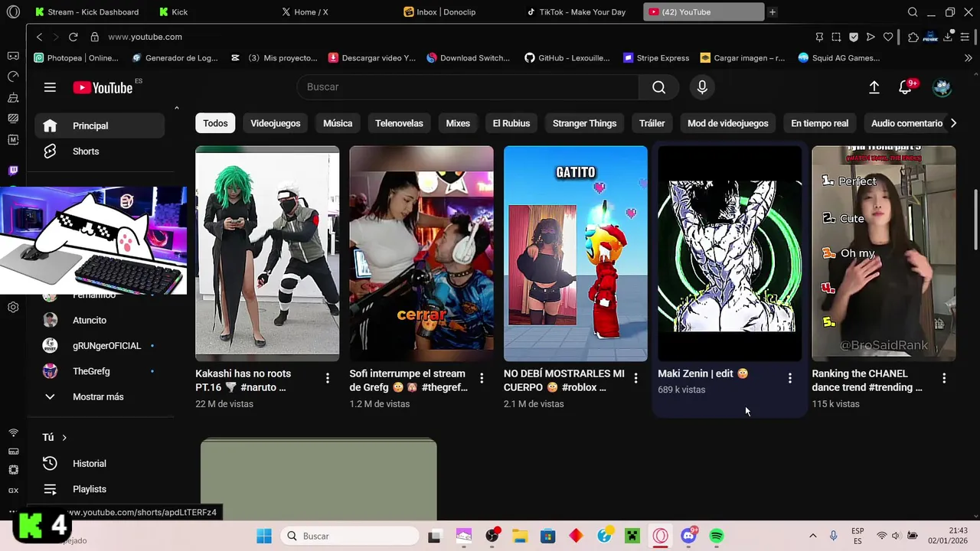The height and width of the screenshot is (551, 980).
Task: Open the browser downloads icon
Action: (948, 37)
